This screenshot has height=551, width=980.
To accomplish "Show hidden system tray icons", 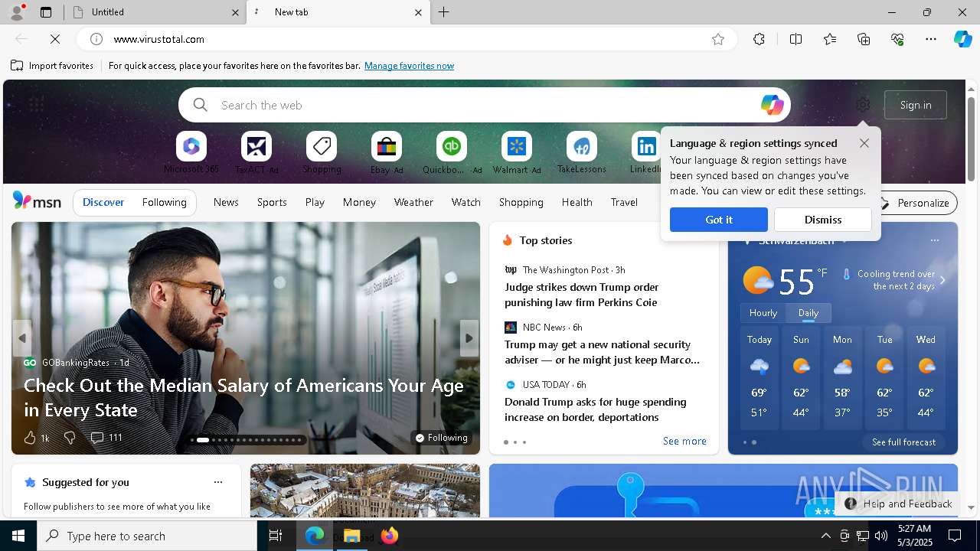I will tap(825, 536).
